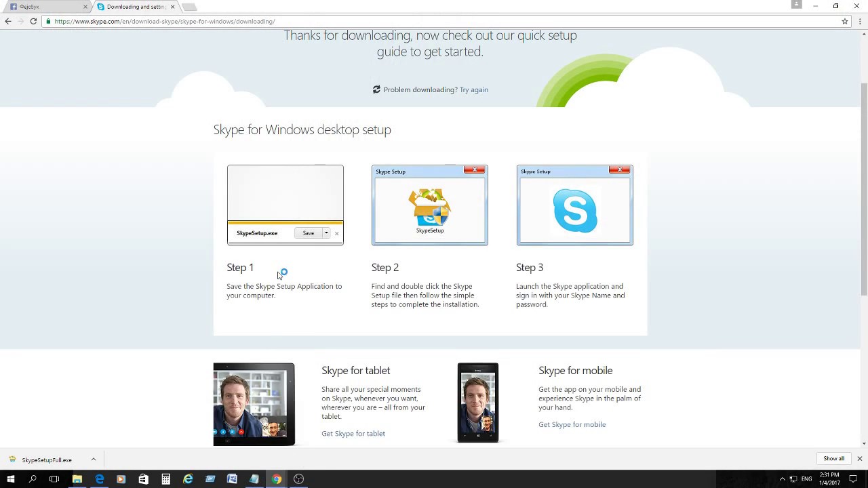This screenshot has height=488, width=868.
Task: Click the Skype for mobile heading
Action: tap(575, 371)
